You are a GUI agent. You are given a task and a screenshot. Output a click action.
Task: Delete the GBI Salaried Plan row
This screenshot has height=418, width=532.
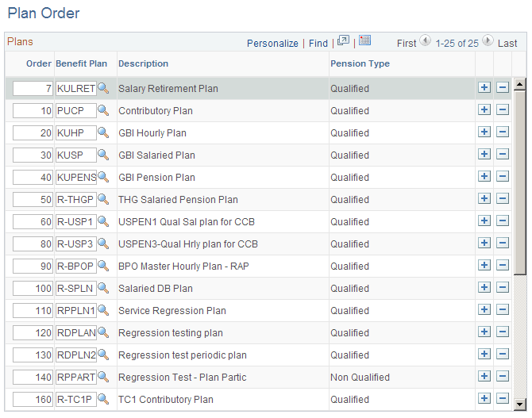(503, 154)
